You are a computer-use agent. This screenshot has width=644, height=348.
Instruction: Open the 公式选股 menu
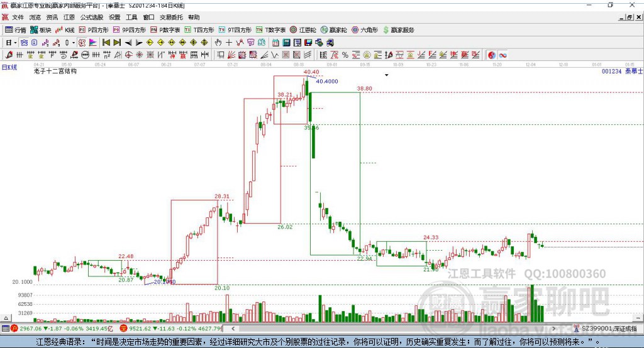(92, 17)
